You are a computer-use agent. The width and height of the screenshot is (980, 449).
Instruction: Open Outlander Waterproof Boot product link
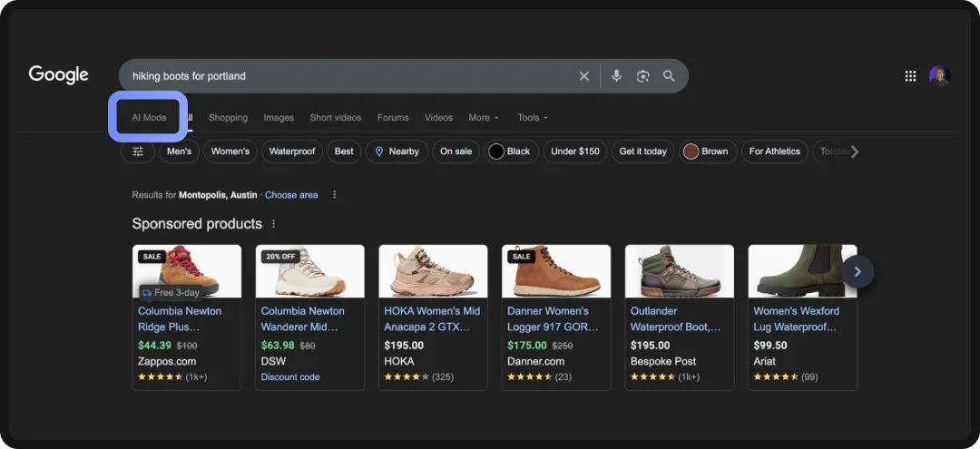click(x=675, y=318)
